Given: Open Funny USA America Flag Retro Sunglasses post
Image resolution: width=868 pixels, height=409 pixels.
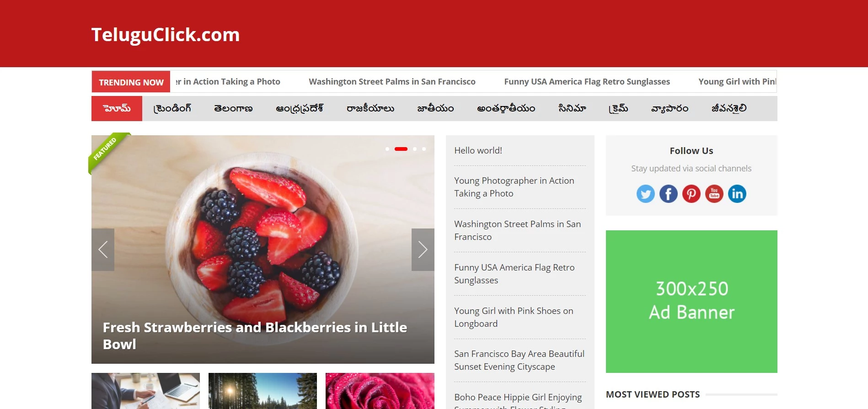Looking at the screenshot, I should coord(514,274).
